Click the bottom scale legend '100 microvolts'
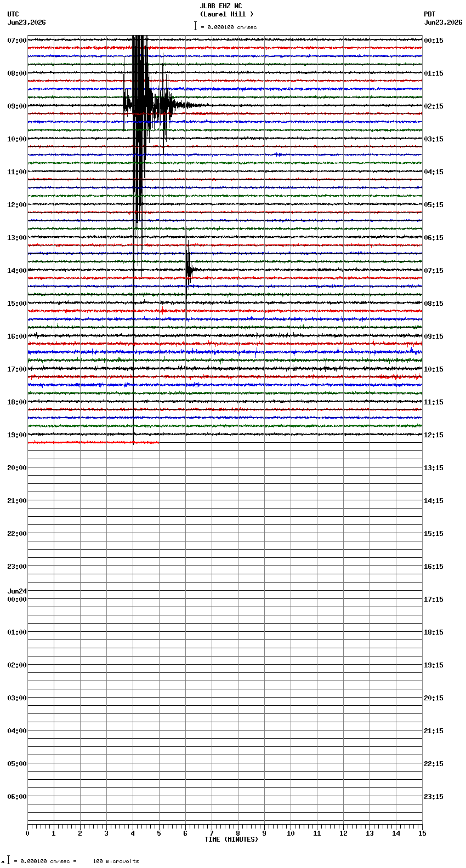The image size is (466, 868). pyautogui.click(x=116, y=861)
